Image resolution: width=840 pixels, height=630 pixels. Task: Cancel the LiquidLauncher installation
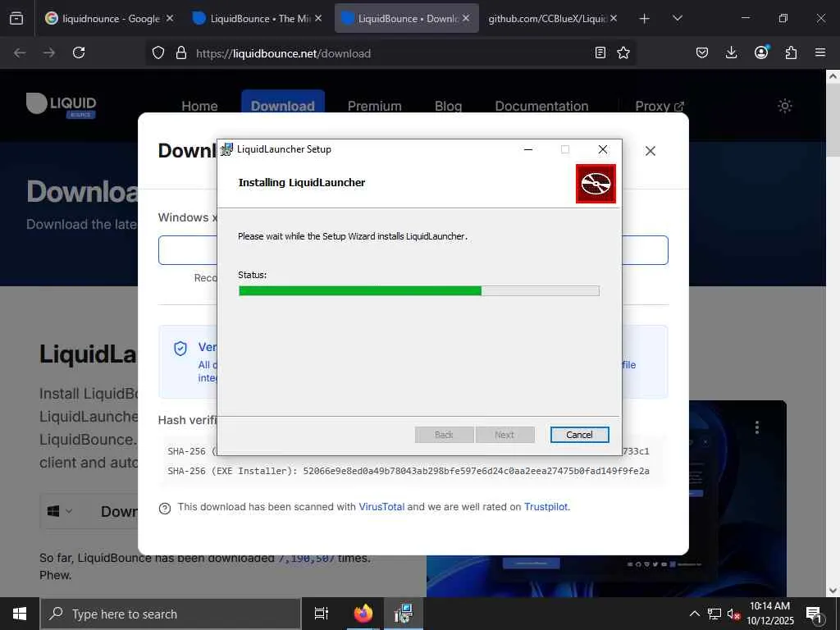[579, 435]
